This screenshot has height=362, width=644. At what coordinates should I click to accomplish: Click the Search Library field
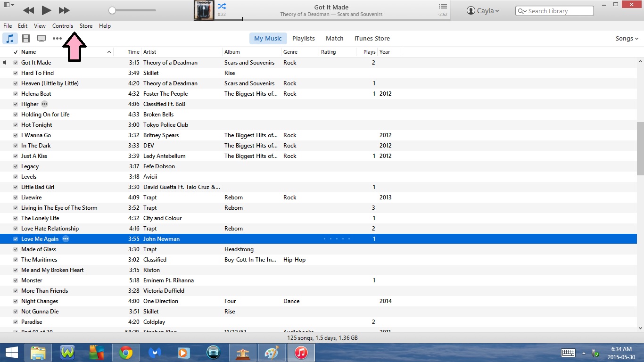[554, 11]
